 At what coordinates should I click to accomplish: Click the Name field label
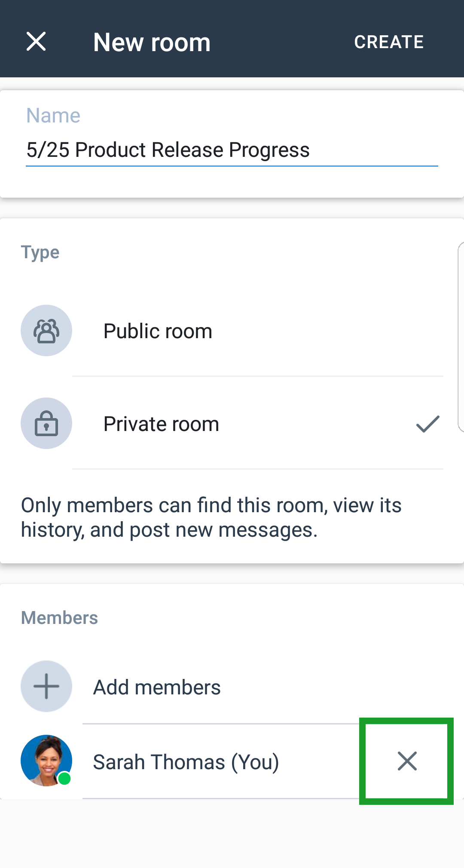[x=53, y=115]
